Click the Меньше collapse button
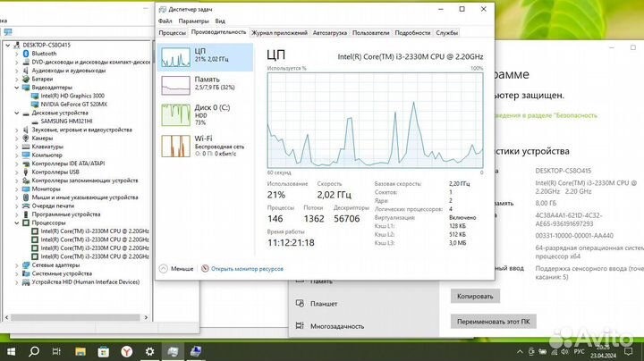The image size is (644, 361). (x=176, y=269)
